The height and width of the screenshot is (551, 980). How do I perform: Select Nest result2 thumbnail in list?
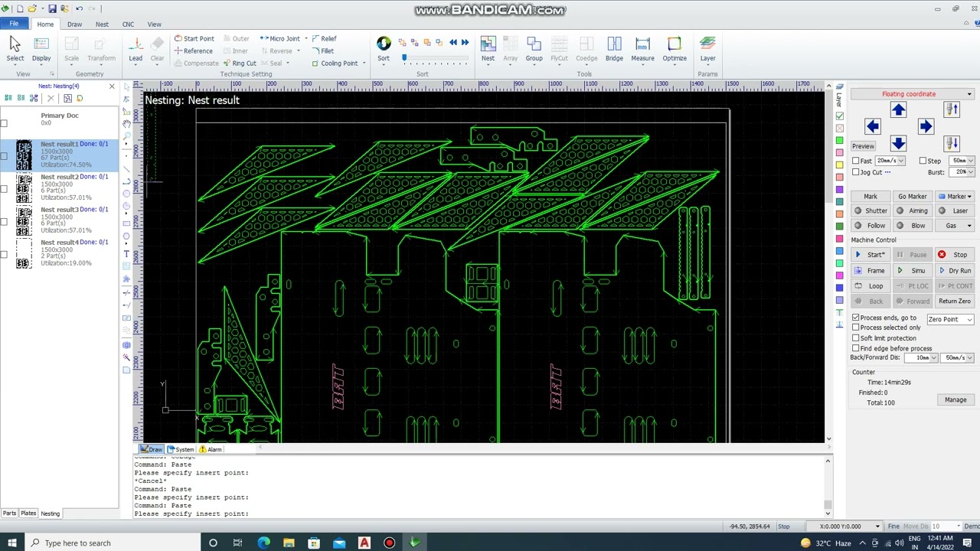click(24, 188)
